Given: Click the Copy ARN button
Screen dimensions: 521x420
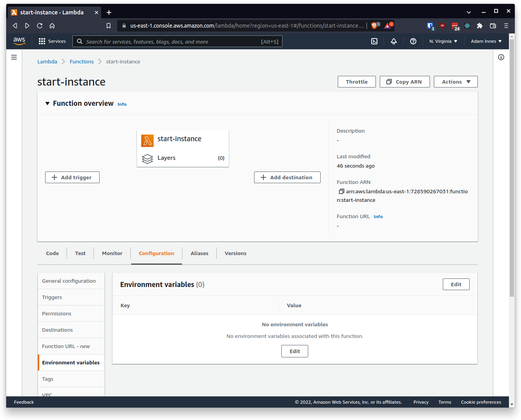Looking at the screenshot, I should (x=405, y=82).
